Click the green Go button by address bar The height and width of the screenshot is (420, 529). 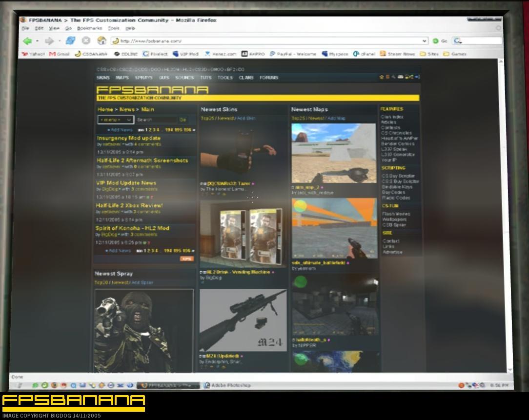(440, 41)
